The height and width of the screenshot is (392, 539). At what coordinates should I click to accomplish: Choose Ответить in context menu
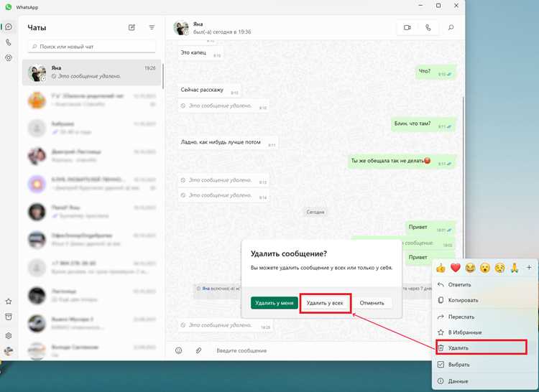click(x=484, y=284)
